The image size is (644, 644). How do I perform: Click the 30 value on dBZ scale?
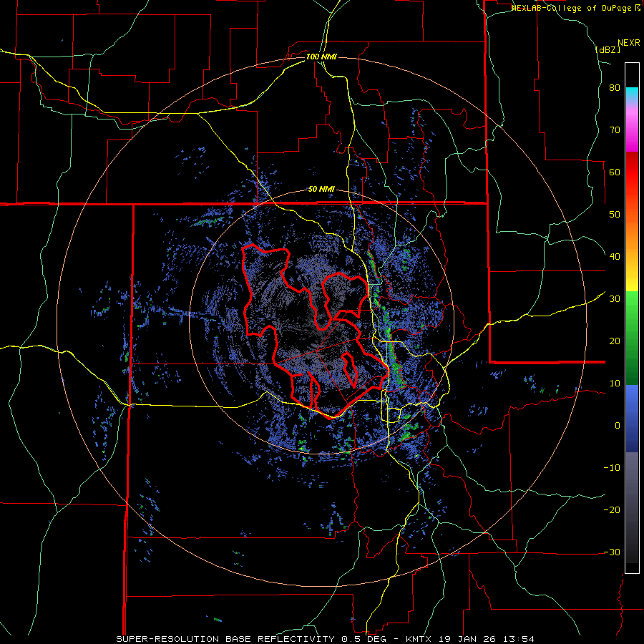point(615,299)
